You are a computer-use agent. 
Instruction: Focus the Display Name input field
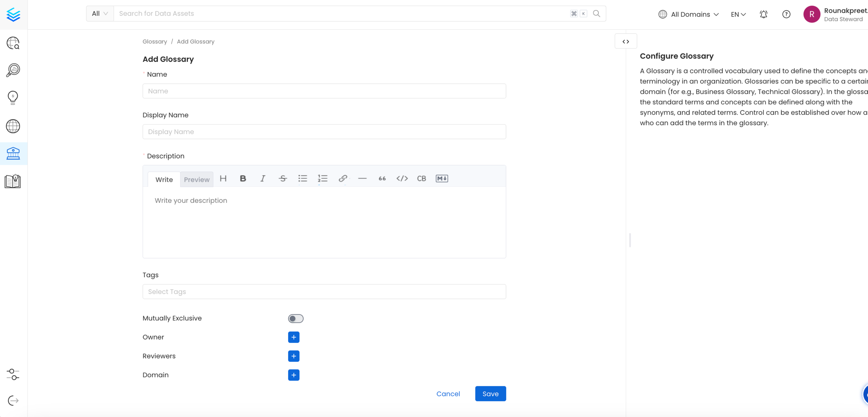324,132
